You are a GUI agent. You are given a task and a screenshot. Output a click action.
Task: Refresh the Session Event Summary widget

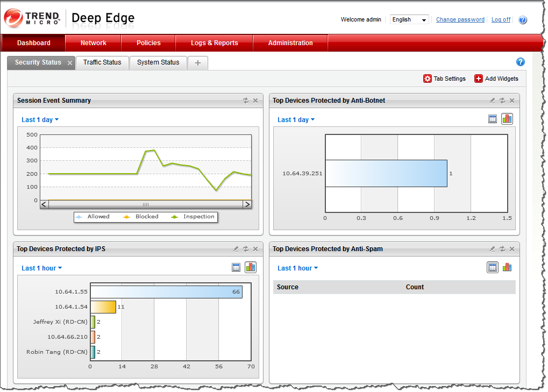coord(246,101)
